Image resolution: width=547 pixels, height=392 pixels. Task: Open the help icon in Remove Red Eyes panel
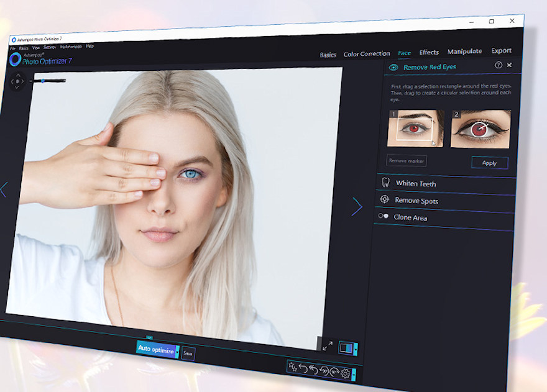point(498,65)
